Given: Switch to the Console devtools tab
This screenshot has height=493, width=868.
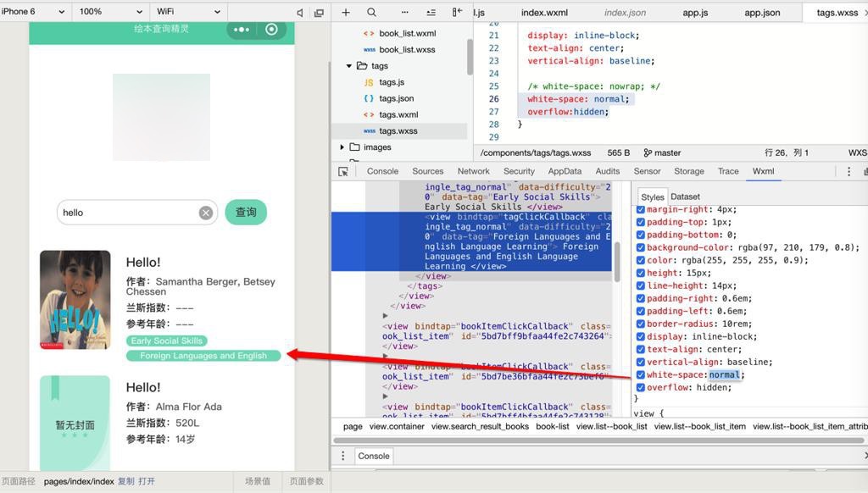Looking at the screenshot, I should point(382,171).
